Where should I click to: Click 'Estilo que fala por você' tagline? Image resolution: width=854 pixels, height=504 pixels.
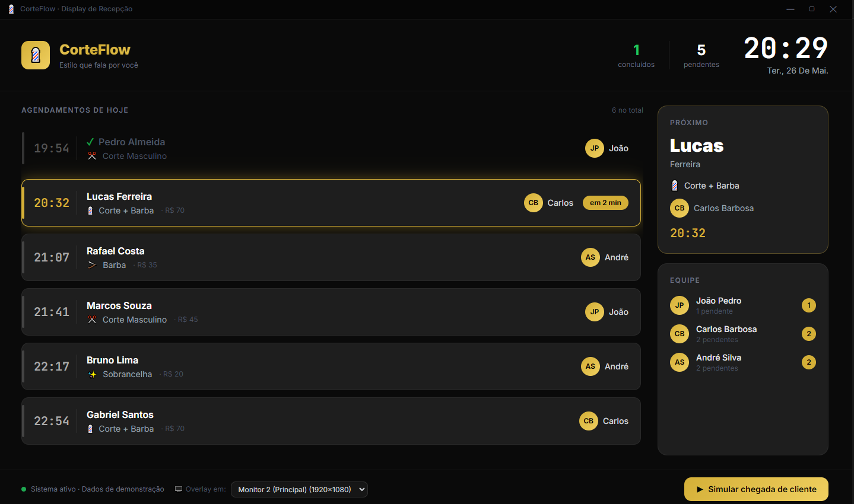(x=99, y=65)
